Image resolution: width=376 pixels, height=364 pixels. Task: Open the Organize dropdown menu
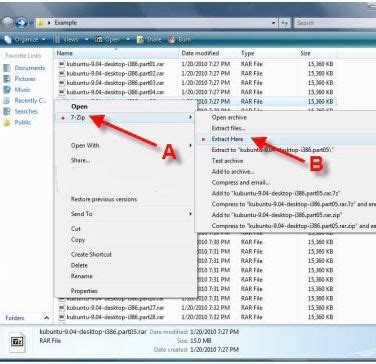26,40
